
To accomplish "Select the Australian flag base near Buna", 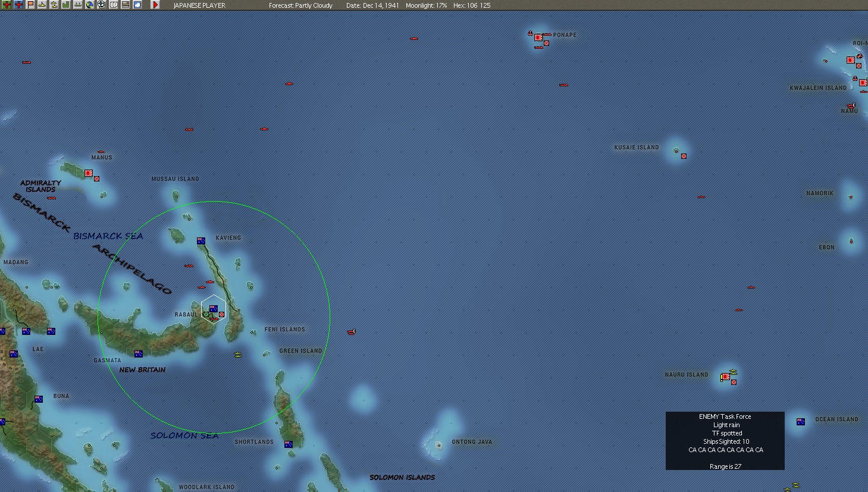I will [39, 399].
